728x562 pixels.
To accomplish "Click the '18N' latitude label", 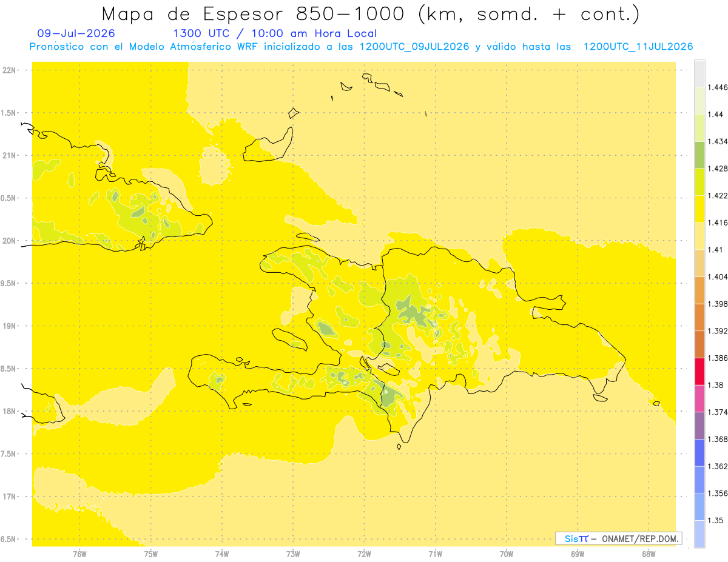I will coord(9,411).
